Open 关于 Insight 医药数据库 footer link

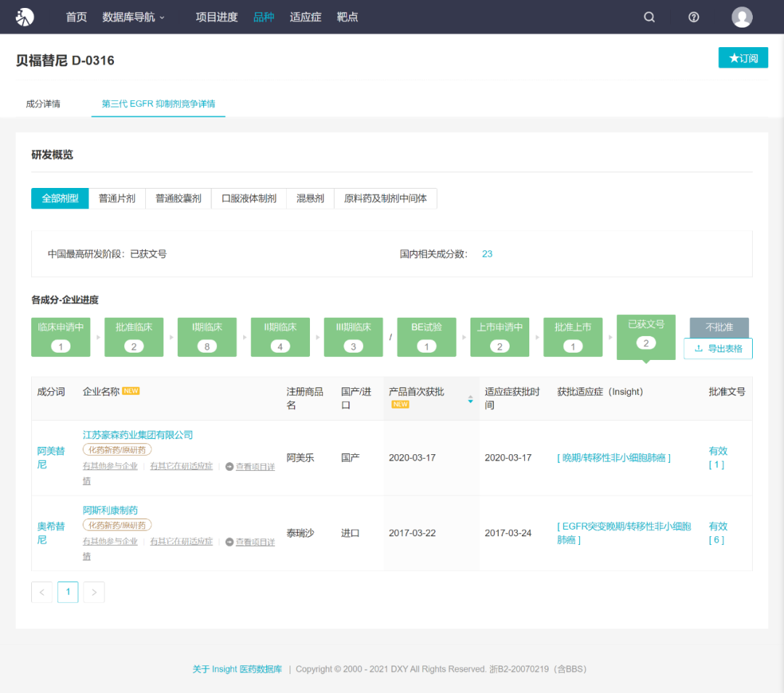click(237, 669)
